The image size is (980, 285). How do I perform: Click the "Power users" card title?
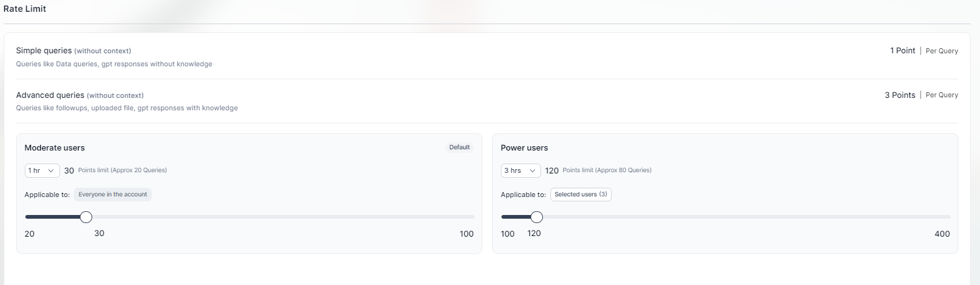coord(524,147)
